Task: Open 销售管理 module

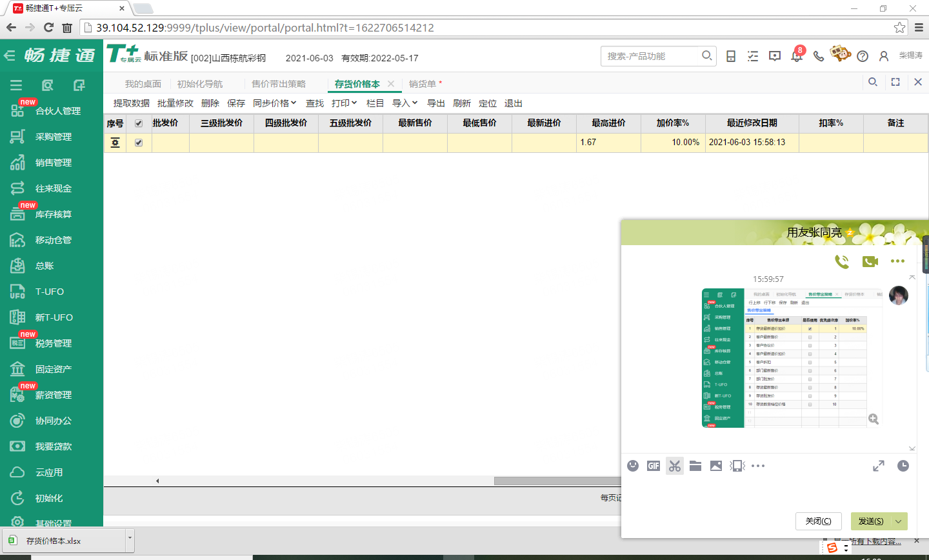Action: tap(53, 163)
